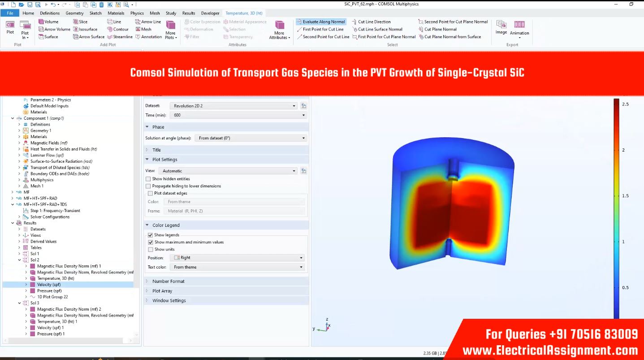Expand the Number Format section
The width and height of the screenshot is (644, 360).
tap(168, 281)
